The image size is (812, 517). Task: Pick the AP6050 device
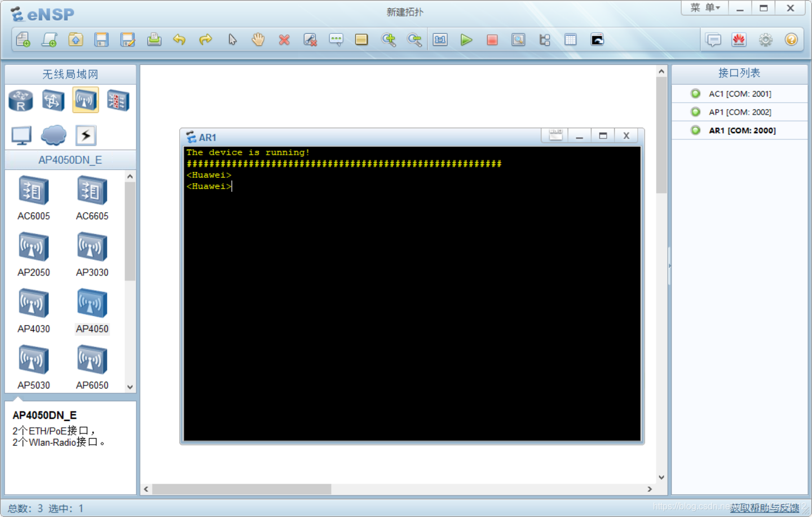(x=92, y=367)
